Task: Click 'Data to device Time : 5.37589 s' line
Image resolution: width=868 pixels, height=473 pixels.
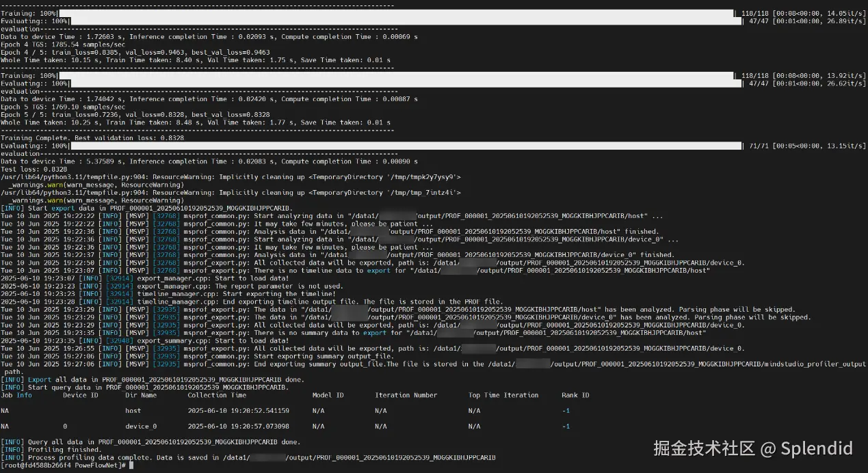Action: pyautogui.click(x=209, y=162)
